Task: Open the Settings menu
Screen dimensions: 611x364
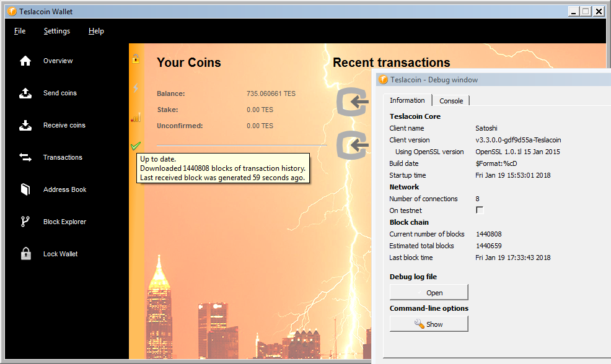Action: [x=57, y=31]
